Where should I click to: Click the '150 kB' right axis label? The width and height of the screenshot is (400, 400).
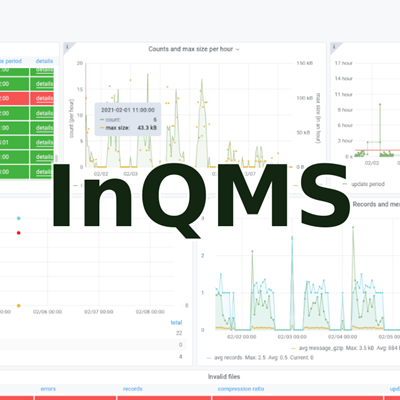(x=305, y=63)
